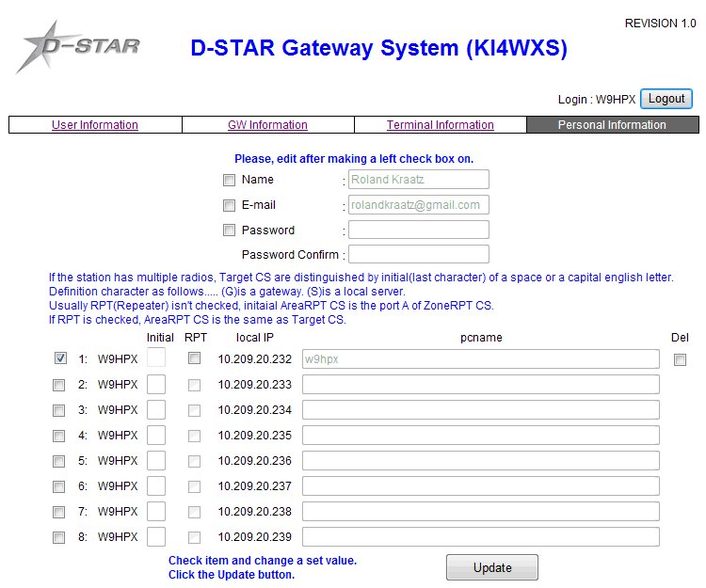Toggle RPT checkbox for row 1
Viewport: 706px width, 588px height.
(194, 358)
